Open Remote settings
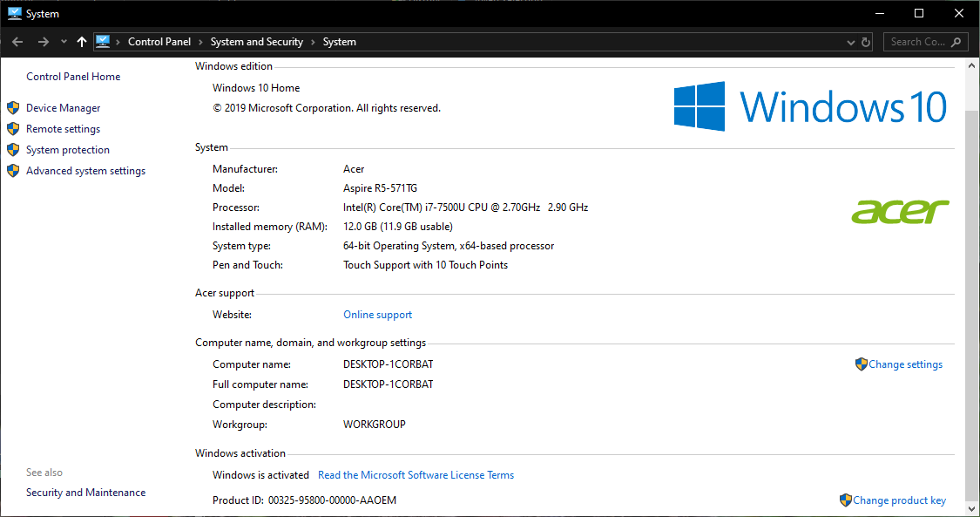980x517 pixels. 63,129
